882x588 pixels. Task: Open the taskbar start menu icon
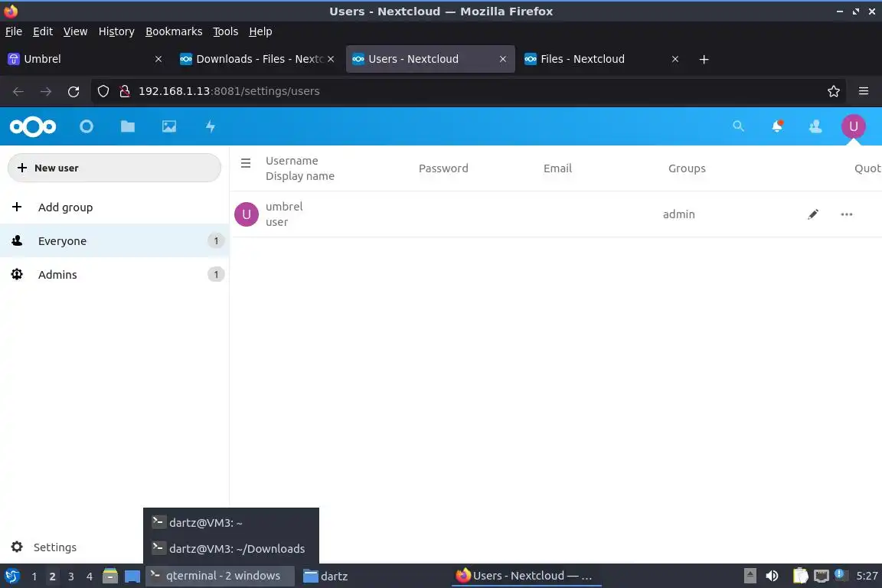[x=11, y=576]
